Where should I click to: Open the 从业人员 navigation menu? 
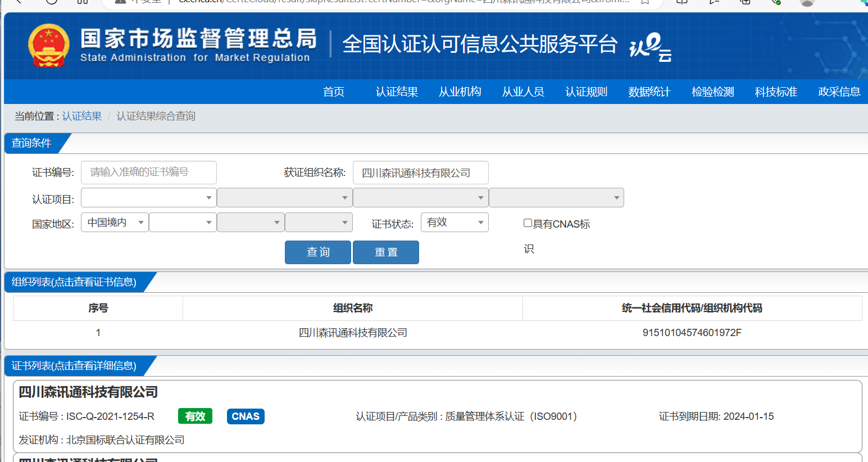tap(523, 92)
